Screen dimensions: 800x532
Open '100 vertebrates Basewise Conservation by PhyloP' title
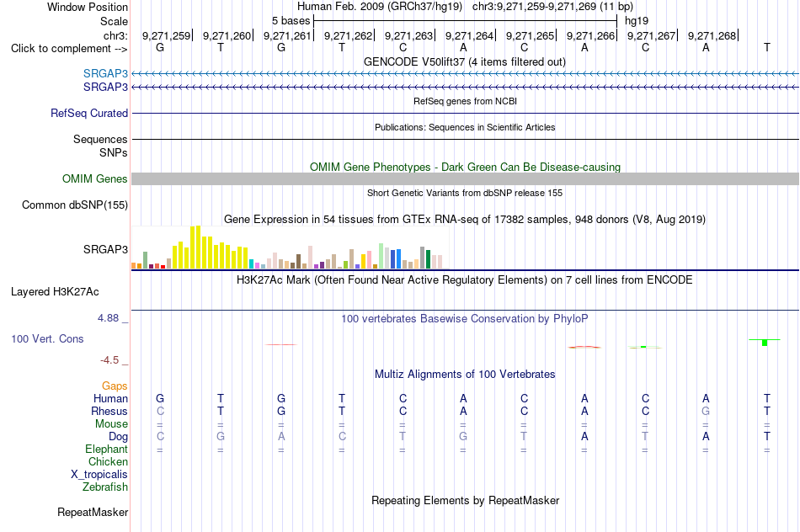pyautogui.click(x=465, y=319)
